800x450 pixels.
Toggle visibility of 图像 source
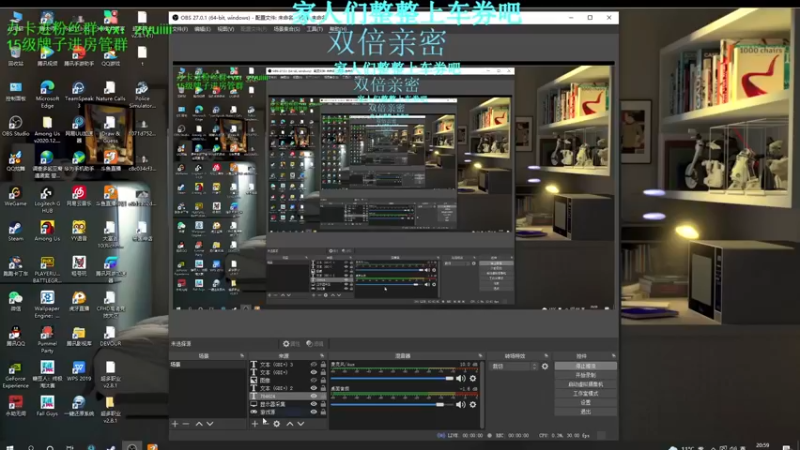coord(314,380)
